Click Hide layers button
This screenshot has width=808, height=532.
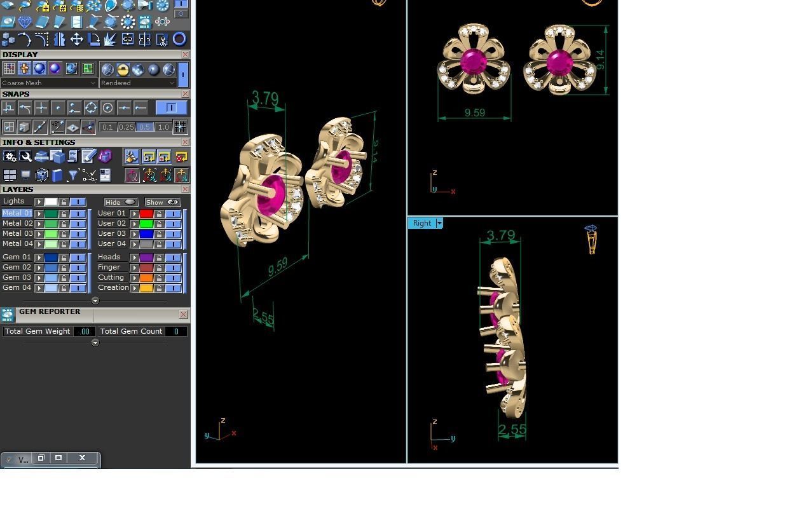point(121,202)
